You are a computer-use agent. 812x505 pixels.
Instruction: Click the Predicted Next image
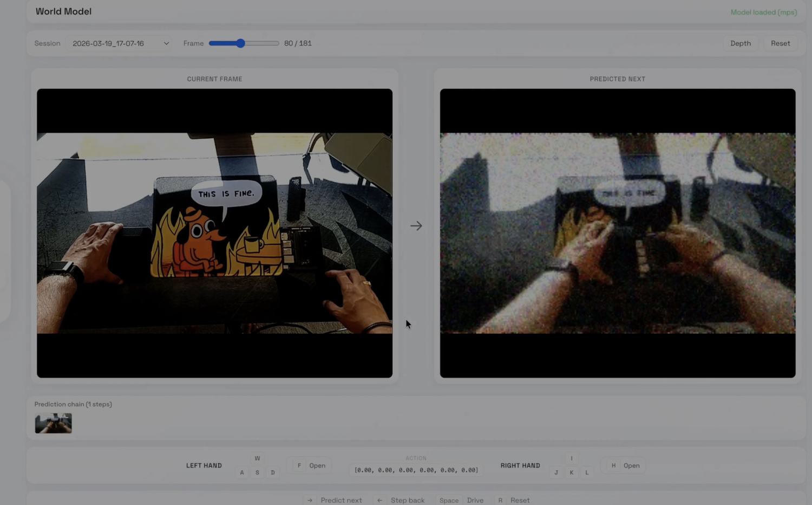tap(618, 233)
